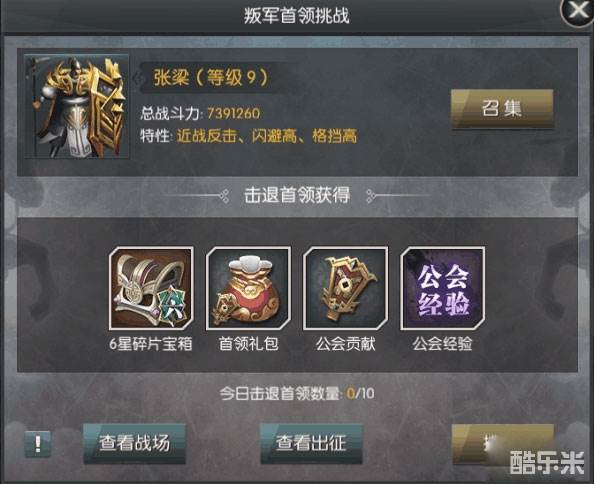The width and height of the screenshot is (594, 484).
Task: Open the 6星碎片宝箱 reward icon
Action: (151, 288)
